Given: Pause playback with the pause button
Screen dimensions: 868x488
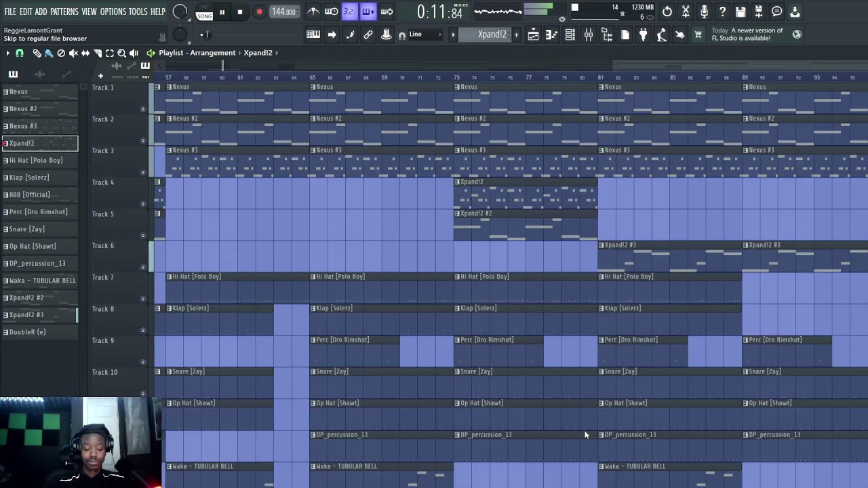Looking at the screenshot, I should tap(222, 12).
